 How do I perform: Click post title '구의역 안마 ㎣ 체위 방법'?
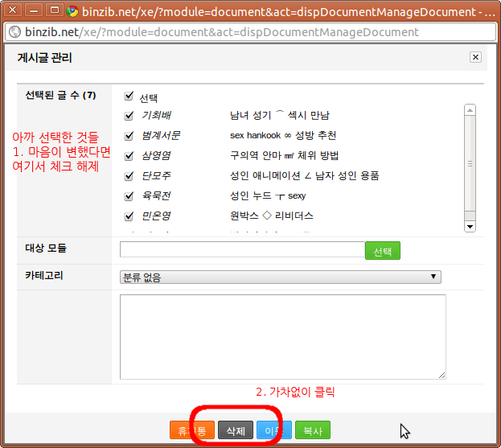(x=284, y=155)
